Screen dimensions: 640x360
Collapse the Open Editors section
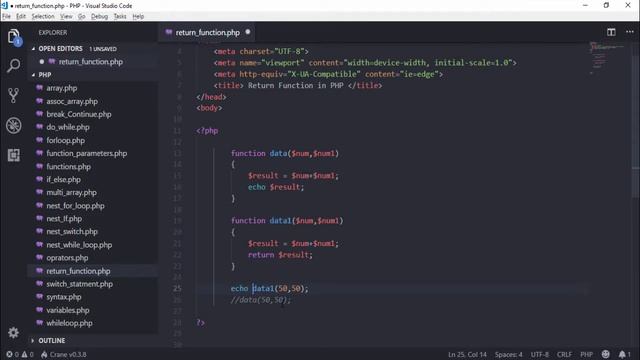[x=60, y=49]
